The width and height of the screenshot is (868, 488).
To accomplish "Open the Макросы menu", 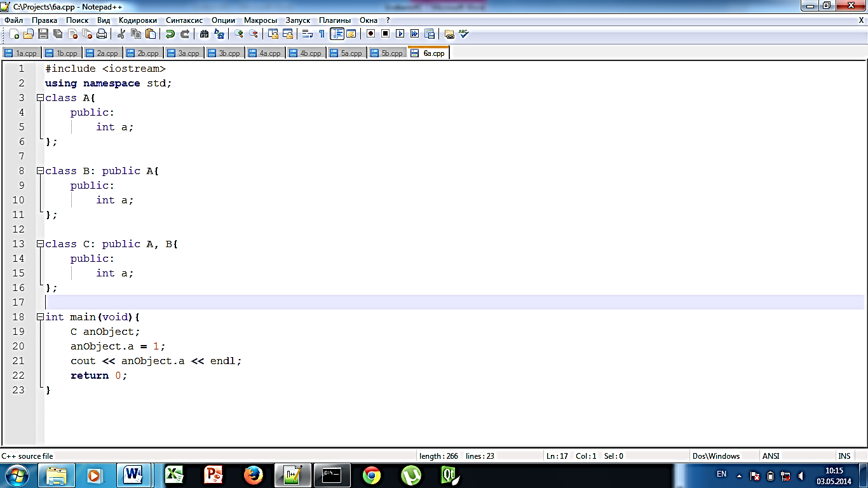I will (x=261, y=20).
